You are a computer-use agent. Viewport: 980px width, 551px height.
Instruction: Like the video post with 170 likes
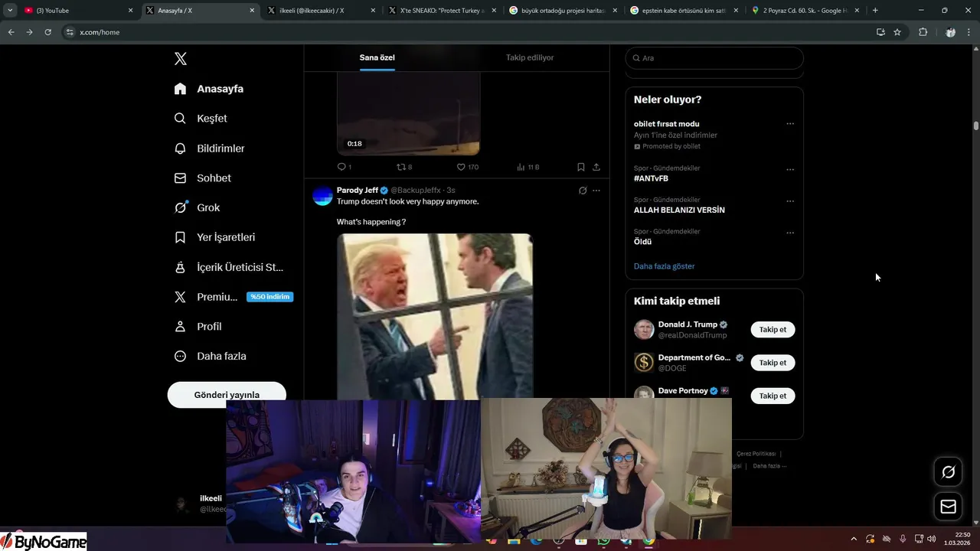467,167
